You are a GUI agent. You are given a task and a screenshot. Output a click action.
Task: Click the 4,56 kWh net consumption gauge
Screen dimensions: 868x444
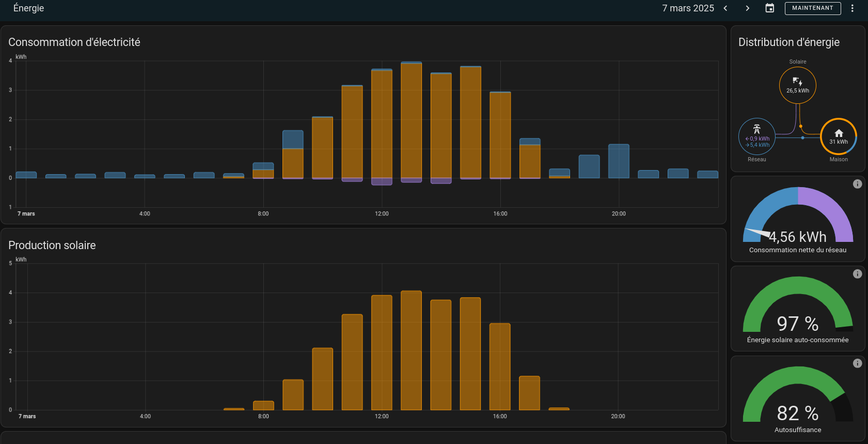pyautogui.click(x=798, y=215)
